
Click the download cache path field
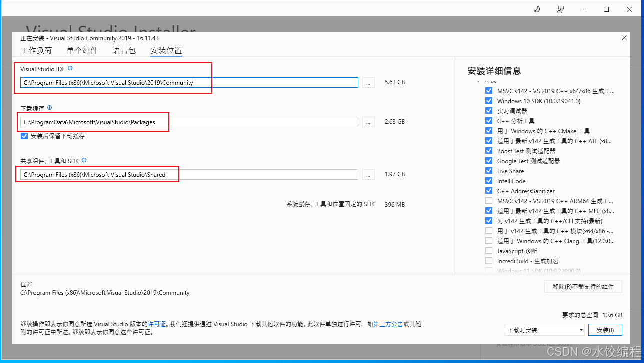[189, 122]
